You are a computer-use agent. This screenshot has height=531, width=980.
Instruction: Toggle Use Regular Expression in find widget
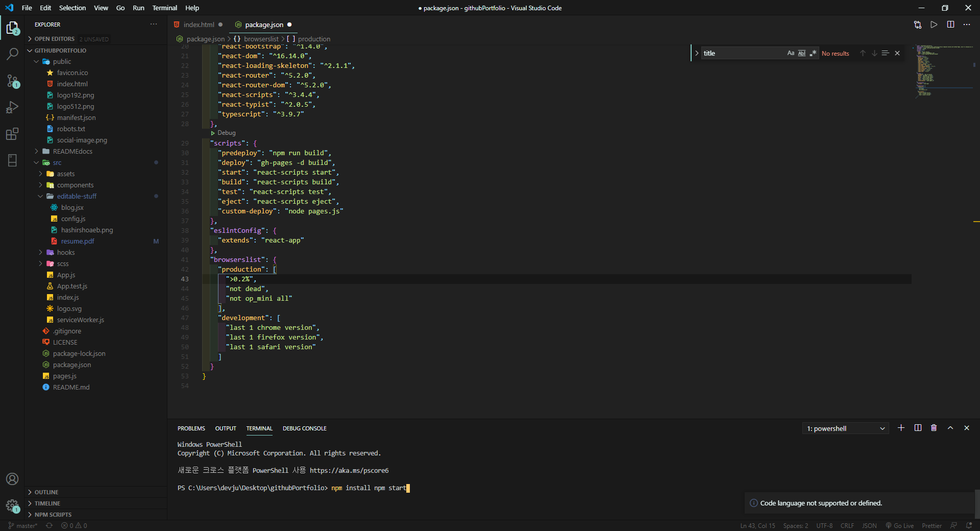click(x=813, y=53)
